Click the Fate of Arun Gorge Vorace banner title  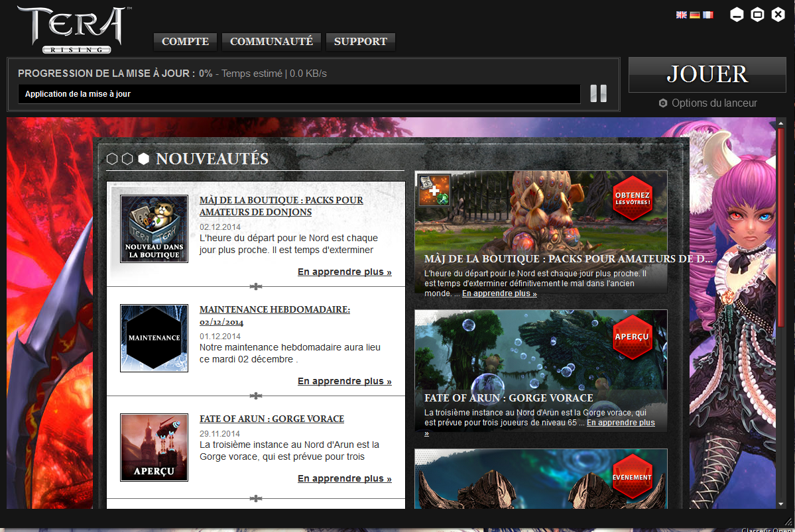coord(509,398)
